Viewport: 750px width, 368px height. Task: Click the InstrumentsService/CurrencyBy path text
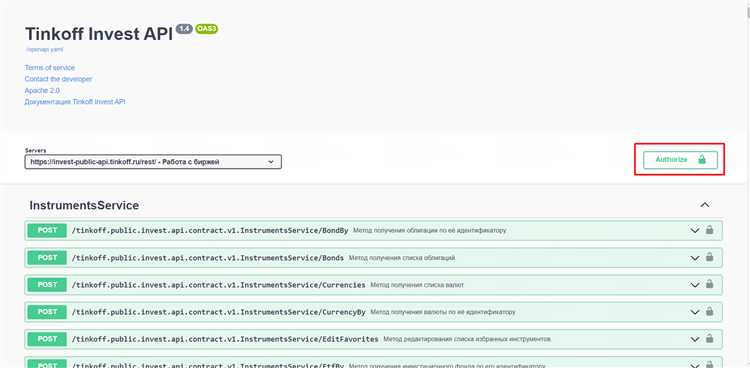coord(219,312)
